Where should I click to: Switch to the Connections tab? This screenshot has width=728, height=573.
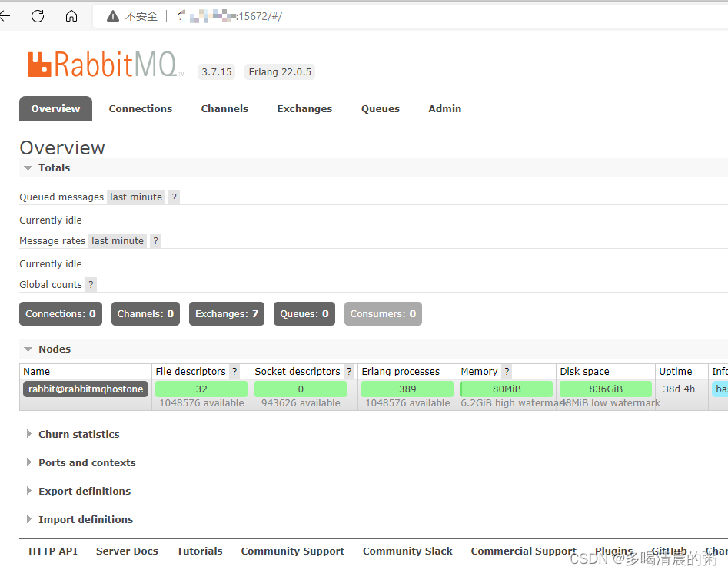[x=141, y=108]
